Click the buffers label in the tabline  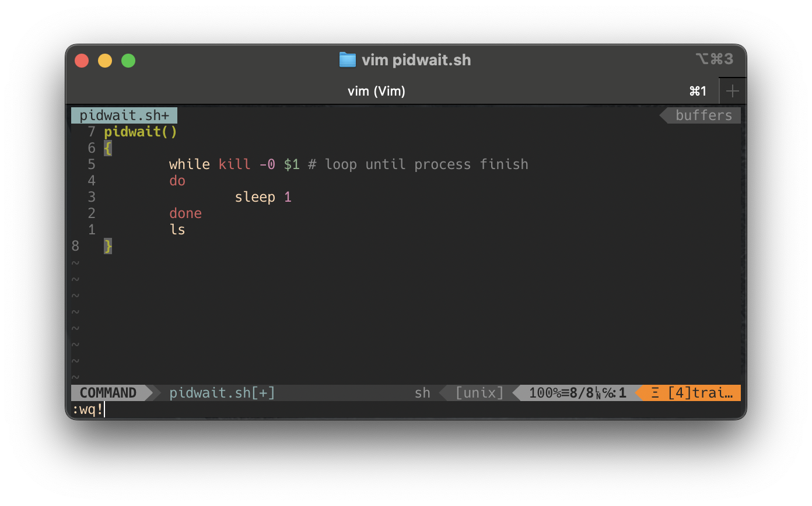click(x=703, y=115)
